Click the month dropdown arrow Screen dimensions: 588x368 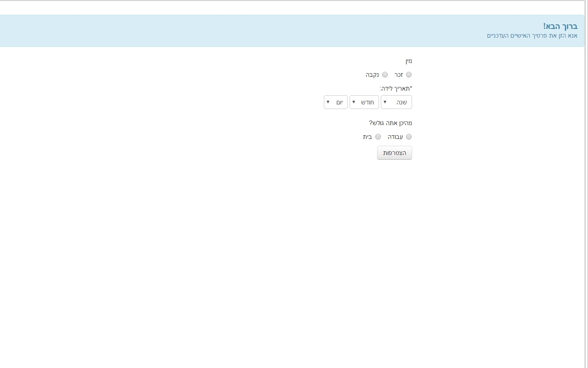(x=354, y=102)
